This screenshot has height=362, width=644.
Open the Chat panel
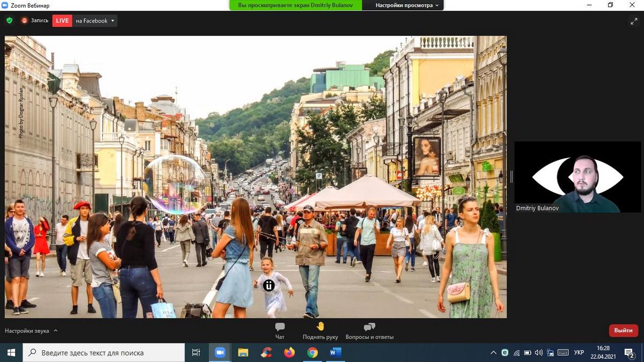(x=280, y=331)
